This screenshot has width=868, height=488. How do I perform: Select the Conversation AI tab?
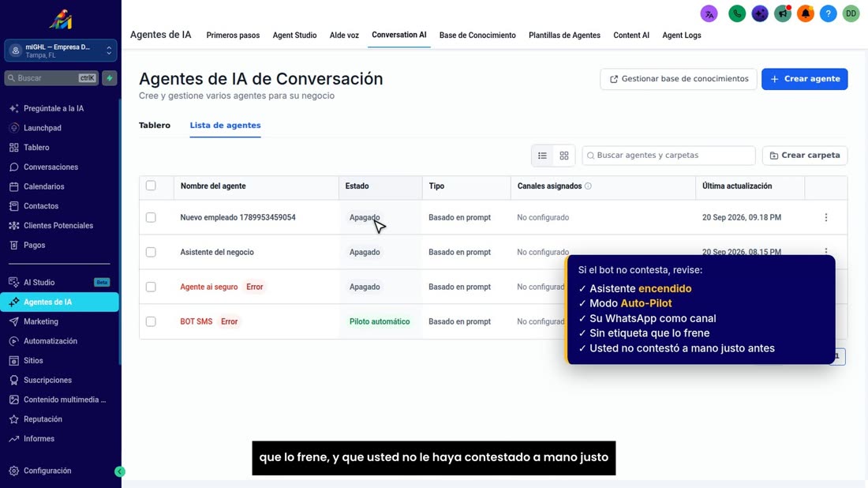tap(399, 35)
